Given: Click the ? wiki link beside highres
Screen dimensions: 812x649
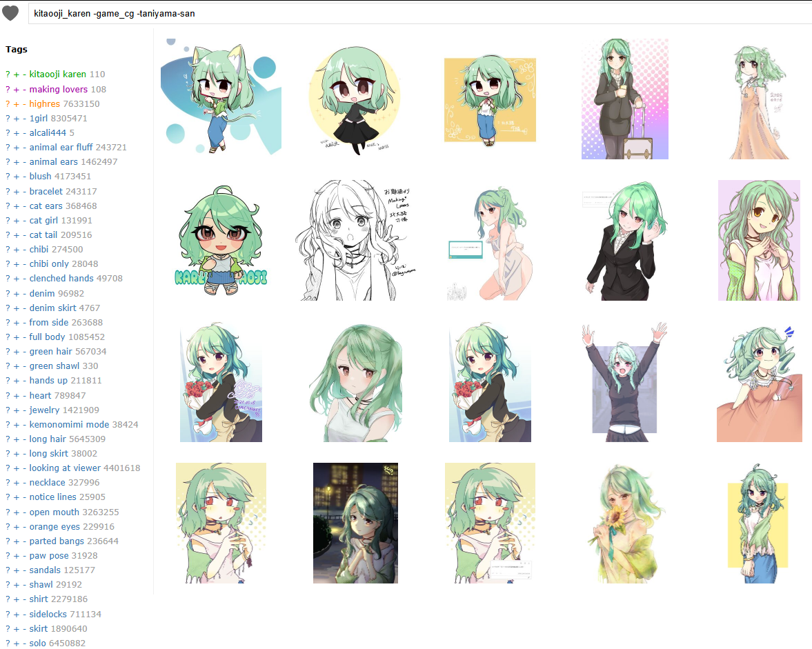Looking at the screenshot, I should tap(8, 103).
